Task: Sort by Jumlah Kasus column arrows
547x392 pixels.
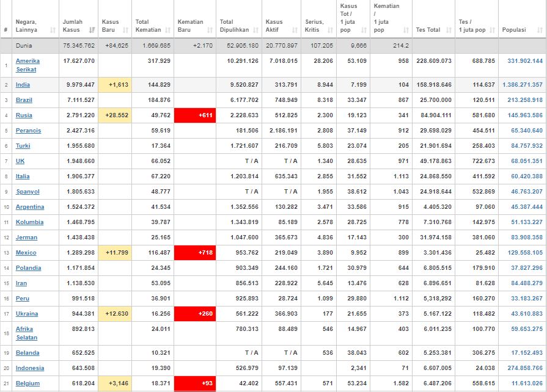Action: tap(92, 30)
